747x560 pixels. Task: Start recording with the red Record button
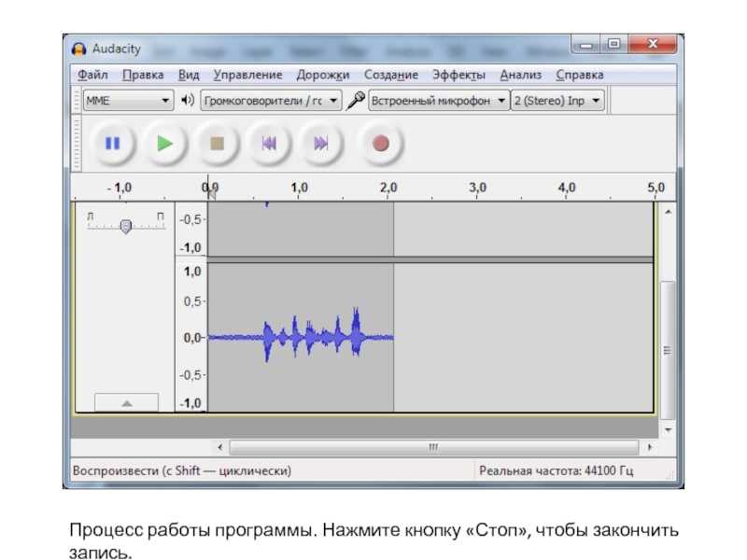[380, 144]
